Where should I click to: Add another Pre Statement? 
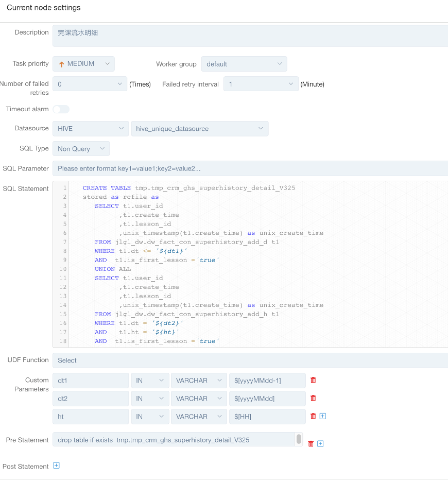320,443
